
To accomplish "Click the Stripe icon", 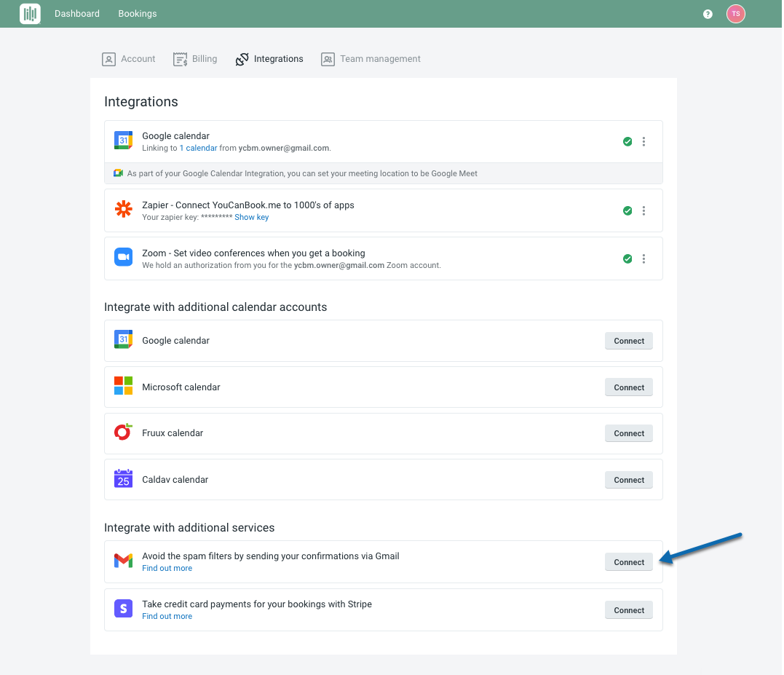I will 123,608.
